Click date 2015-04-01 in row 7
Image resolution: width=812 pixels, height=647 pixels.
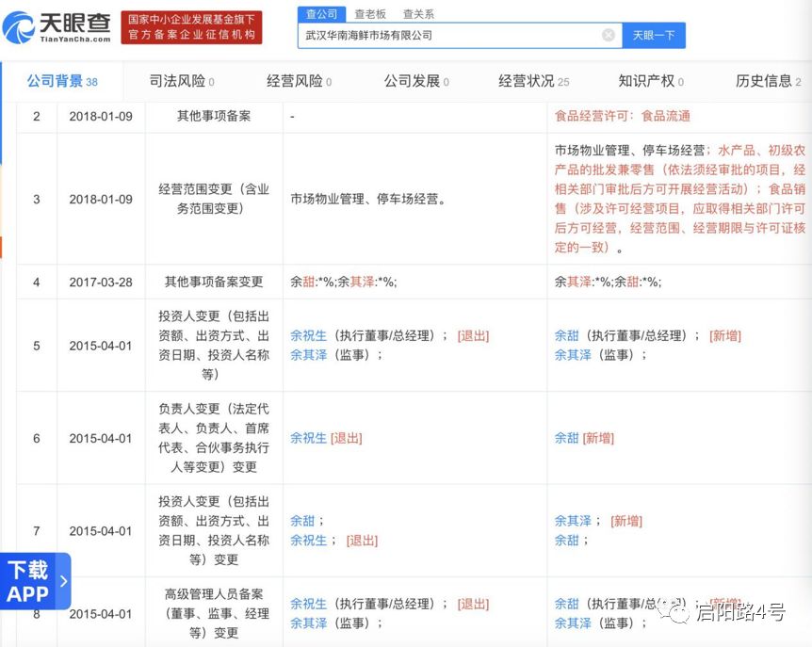[101, 531]
